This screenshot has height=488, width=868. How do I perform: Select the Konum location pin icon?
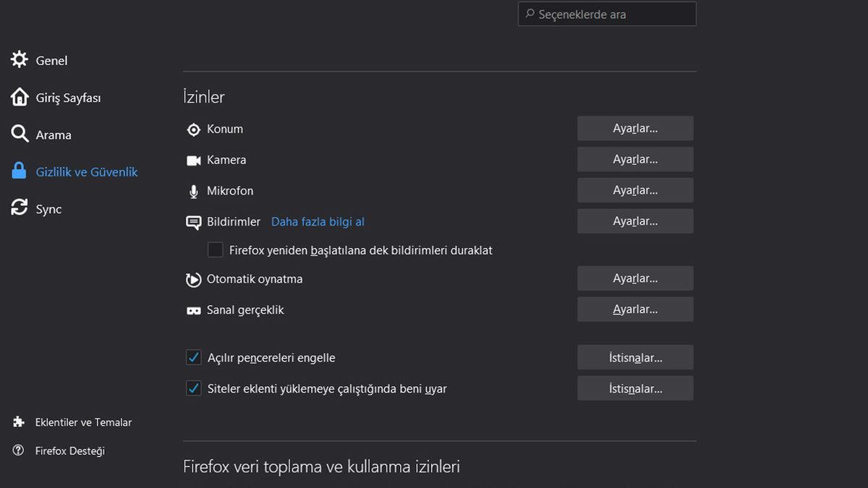(193, 129)
